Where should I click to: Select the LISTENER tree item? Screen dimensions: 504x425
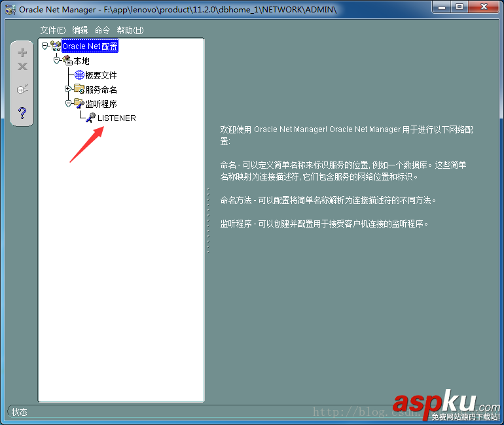pos(117,118)
